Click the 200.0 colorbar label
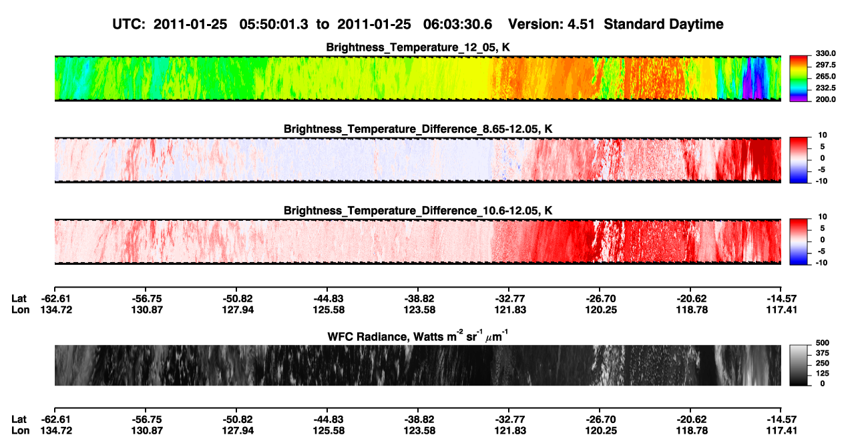This screenshot has height=445, width=868. tap(825, 99)
